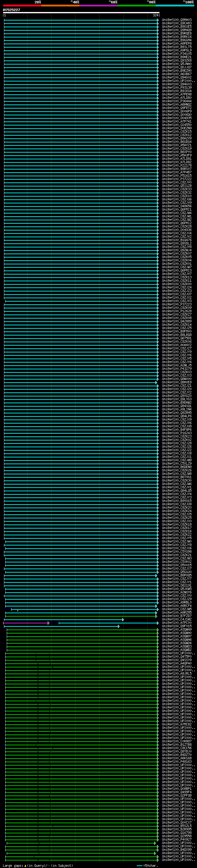197x868 pixels.
Task: Select the UniRef100_B1ZT88 label
Action: (x=177, y=745)
